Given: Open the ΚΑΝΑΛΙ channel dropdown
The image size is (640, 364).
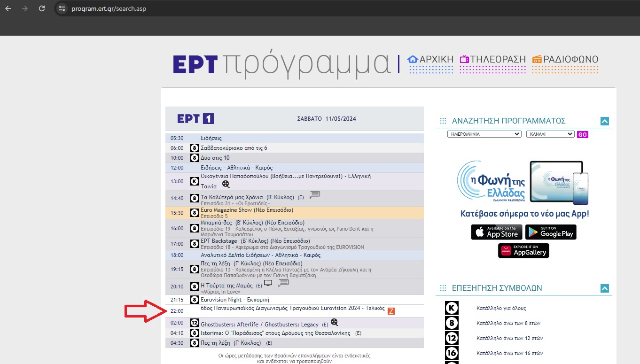Looking at the screenshot, I should (550, 134).
